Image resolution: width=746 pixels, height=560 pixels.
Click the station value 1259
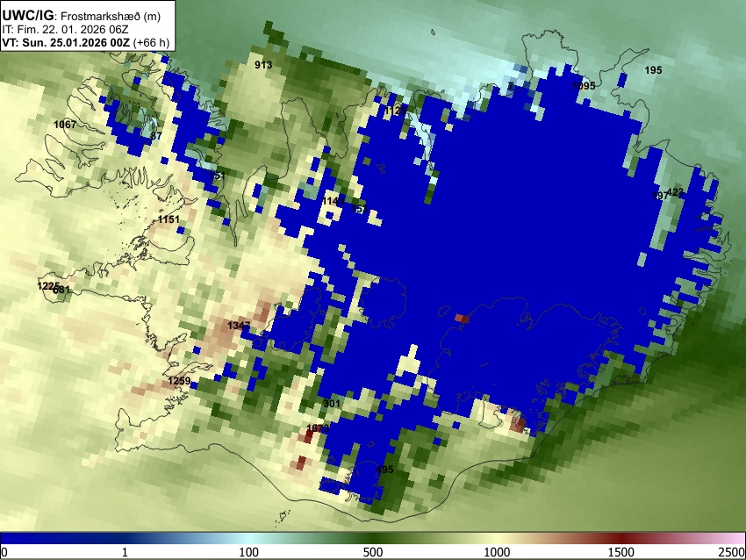point(179,381)
